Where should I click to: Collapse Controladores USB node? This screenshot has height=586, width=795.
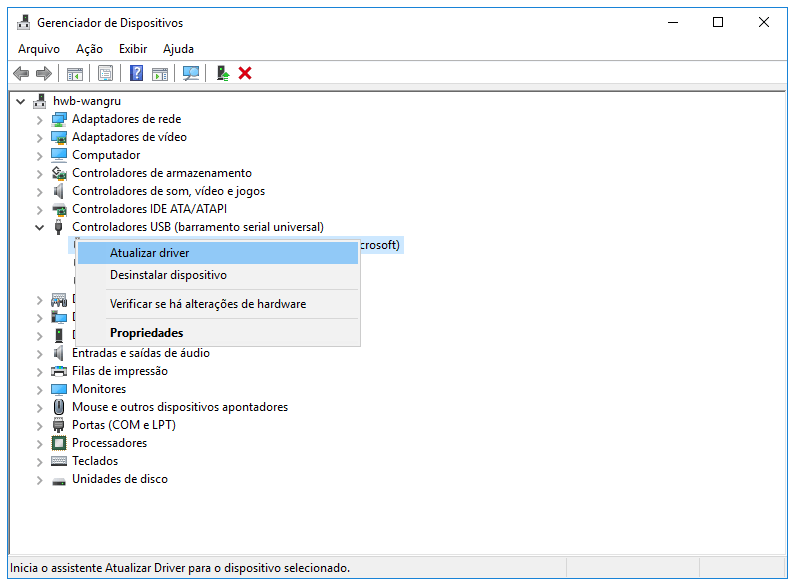[x=40, y=228]
